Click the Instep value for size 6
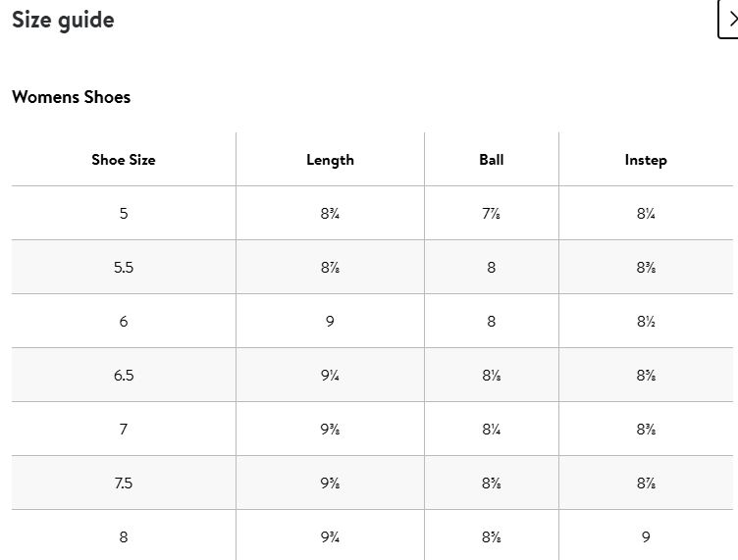This screenshot has height=560, width=738. 646,322
